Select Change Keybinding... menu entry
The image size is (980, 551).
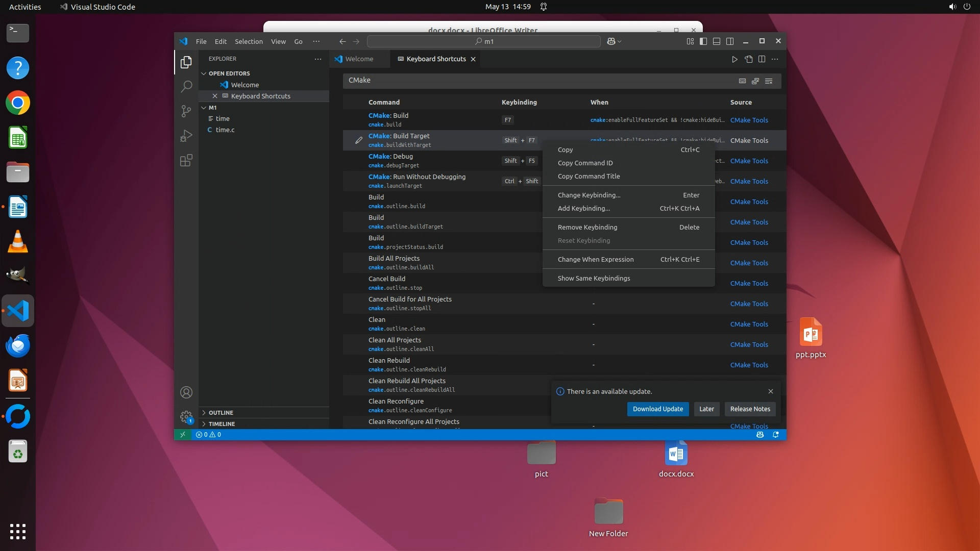589,195
